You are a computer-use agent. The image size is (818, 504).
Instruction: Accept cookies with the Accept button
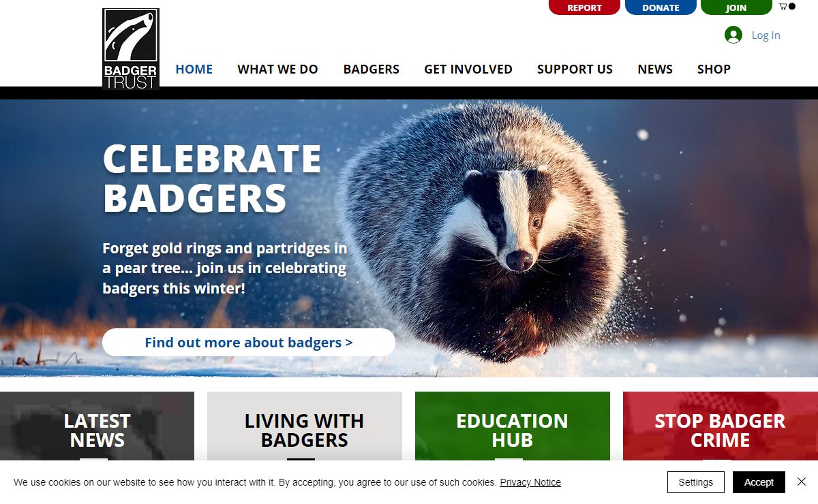click(x=759, y=482)
